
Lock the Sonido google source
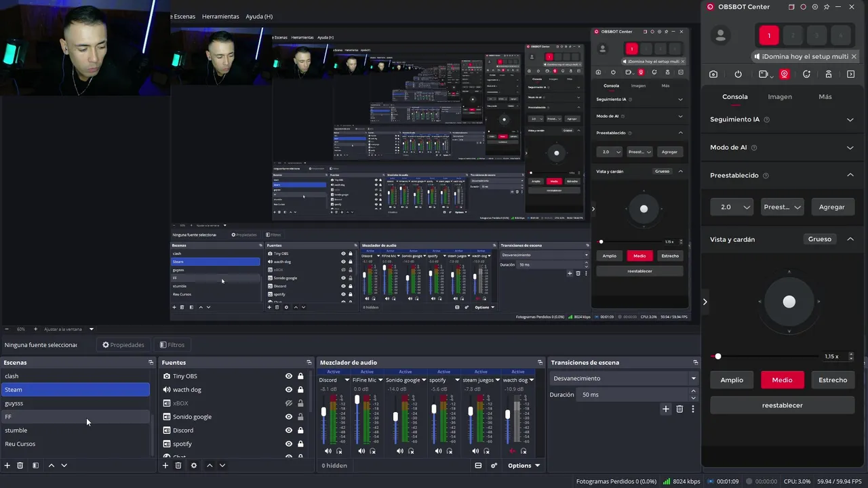click(300, 417)
